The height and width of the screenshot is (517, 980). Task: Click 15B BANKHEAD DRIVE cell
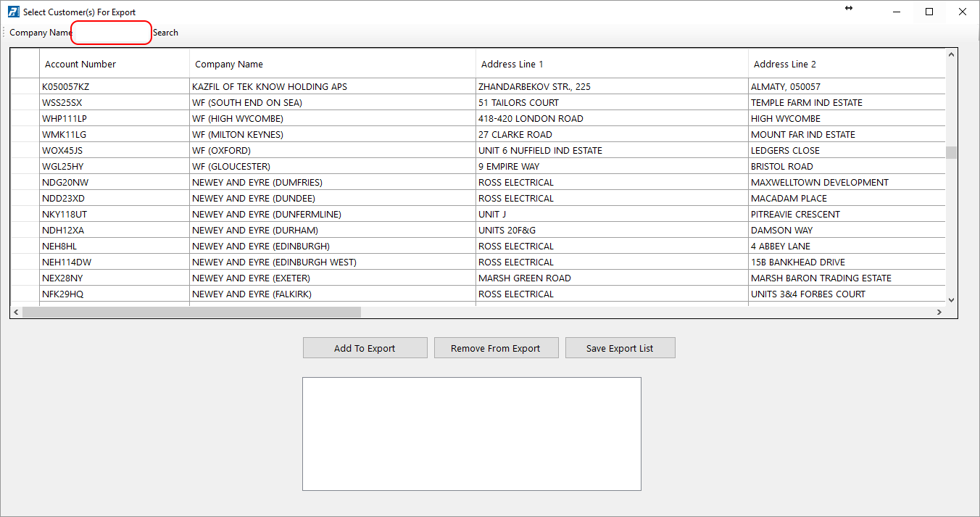click(x=847, y=262)
